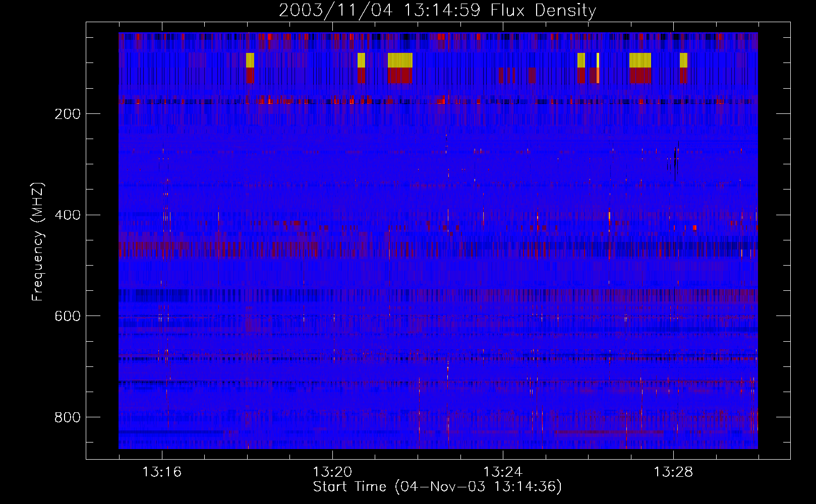816x504 pixels.
Task: Click the 800 frequency tick label
Action: pyautogui.click(x=68, y=417)
